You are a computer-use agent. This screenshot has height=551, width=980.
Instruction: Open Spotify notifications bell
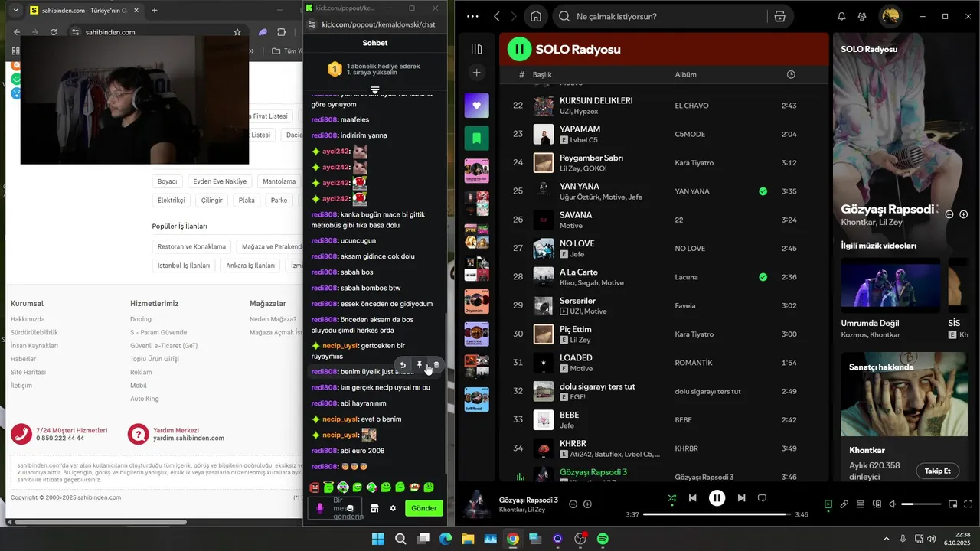[841, 16]
